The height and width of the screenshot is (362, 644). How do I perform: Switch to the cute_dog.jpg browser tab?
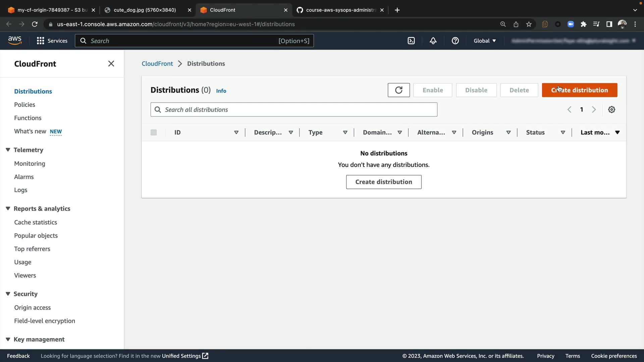coord(145,10)
